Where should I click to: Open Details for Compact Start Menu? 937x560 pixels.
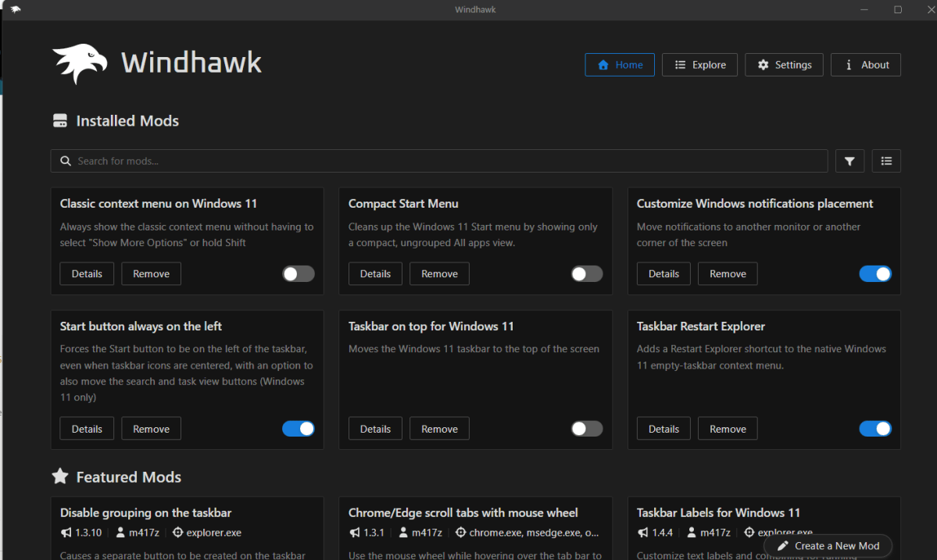375,274
